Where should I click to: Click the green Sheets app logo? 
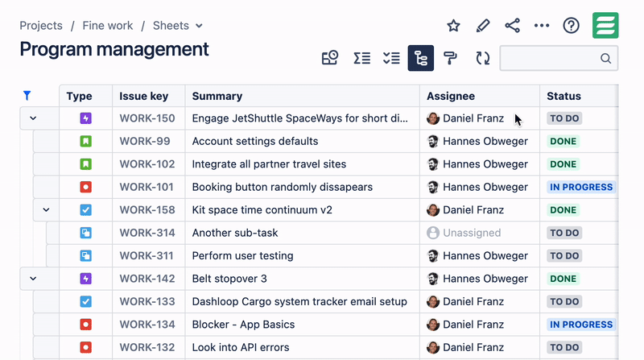coord(605,26)
